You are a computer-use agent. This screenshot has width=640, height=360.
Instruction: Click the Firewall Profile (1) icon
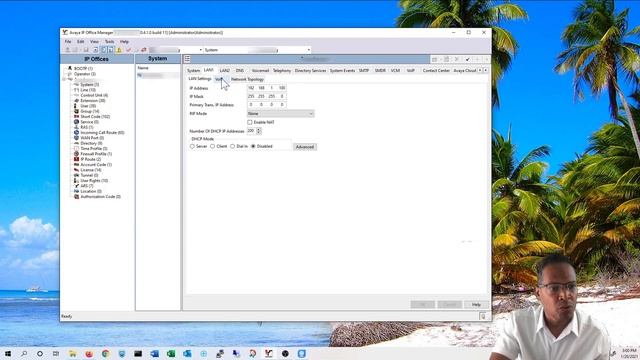(x=76, y=154)
